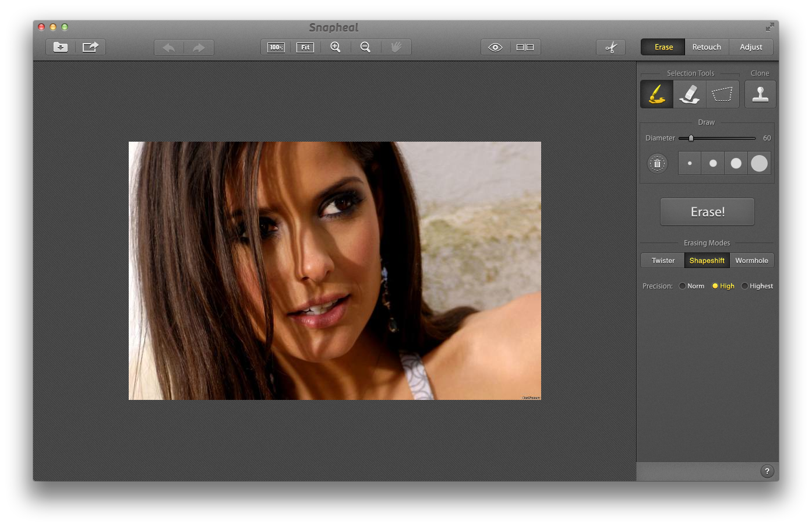Select the High precision radio button

715,286
